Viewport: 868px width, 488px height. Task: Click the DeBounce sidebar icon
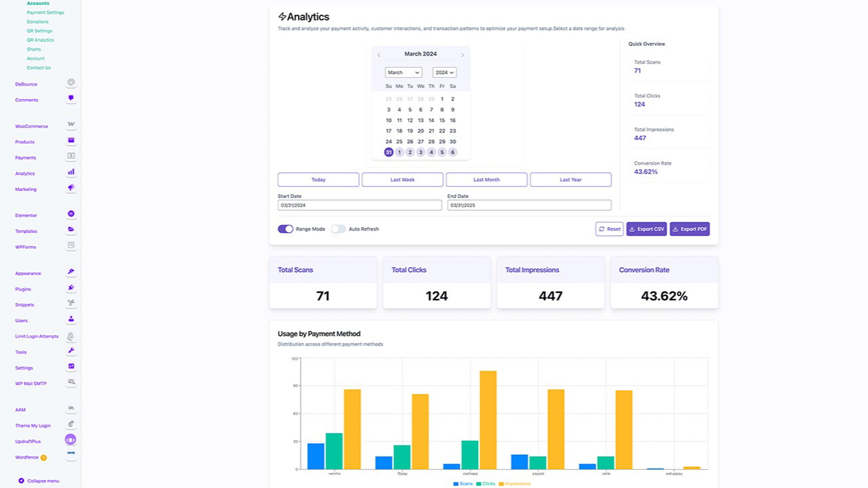click(71, 83)
